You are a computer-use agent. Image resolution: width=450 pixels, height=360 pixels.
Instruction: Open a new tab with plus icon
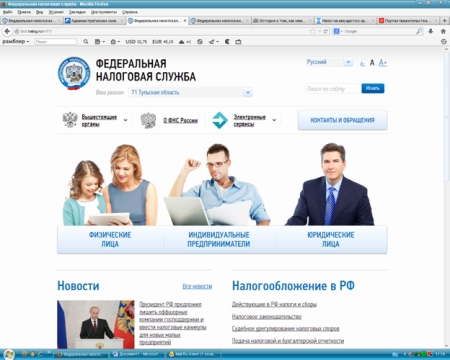444,21
